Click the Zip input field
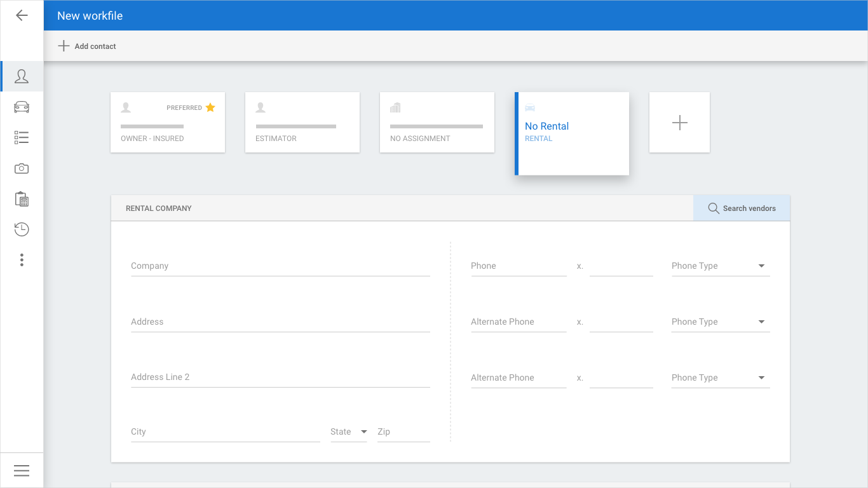Screen dimensions: 868x488 point(403,432)
